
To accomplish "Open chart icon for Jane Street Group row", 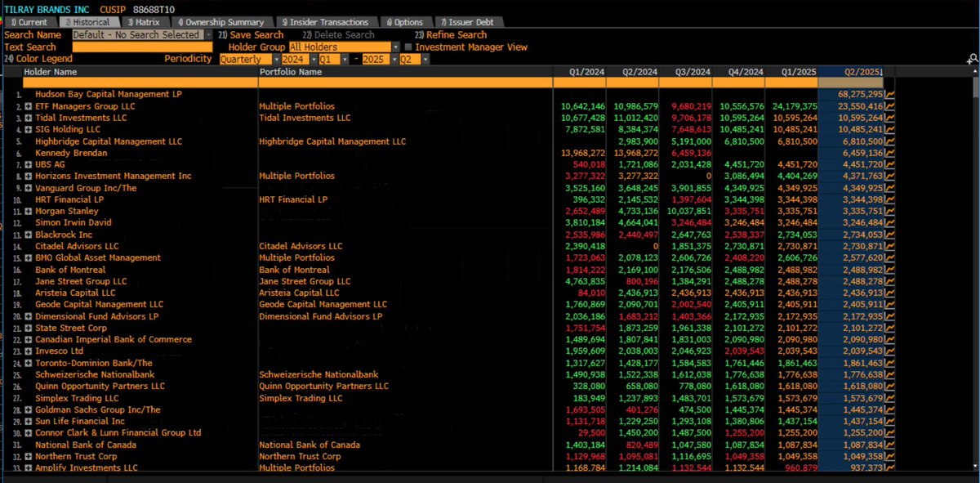I will coord(890,281).
